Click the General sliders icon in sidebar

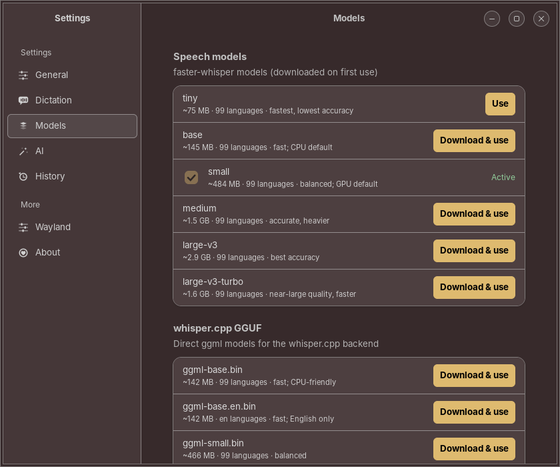[23, 75]
